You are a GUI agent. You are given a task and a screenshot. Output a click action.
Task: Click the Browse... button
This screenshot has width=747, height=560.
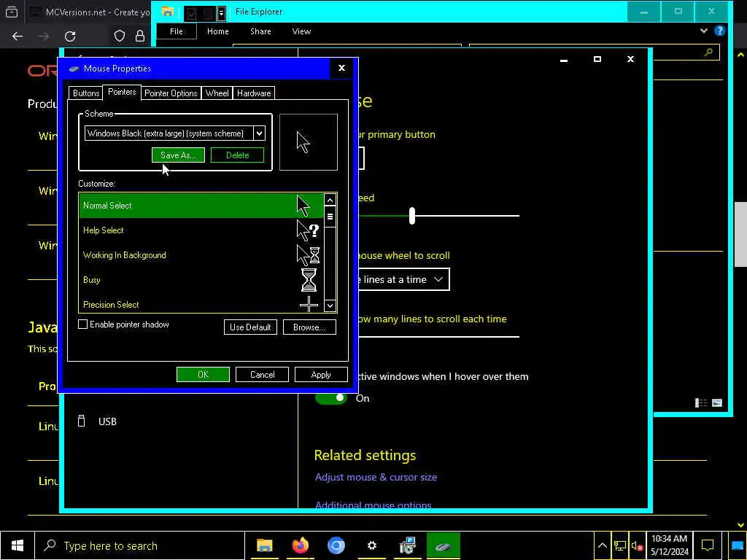309,327
